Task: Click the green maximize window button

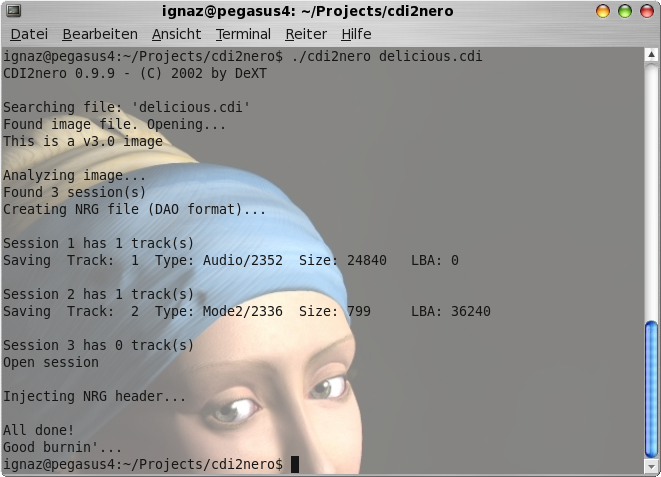Action: coord(625,11)
